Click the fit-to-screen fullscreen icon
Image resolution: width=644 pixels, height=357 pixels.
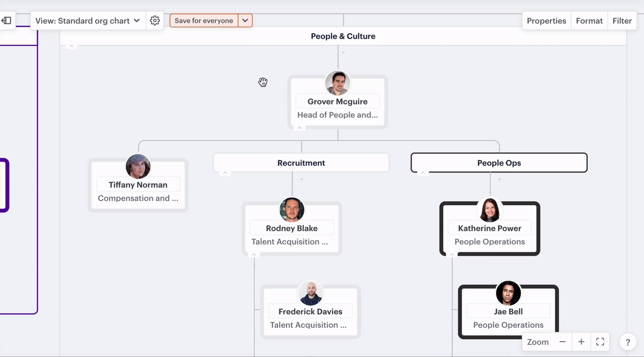click(x=600, y=342)
